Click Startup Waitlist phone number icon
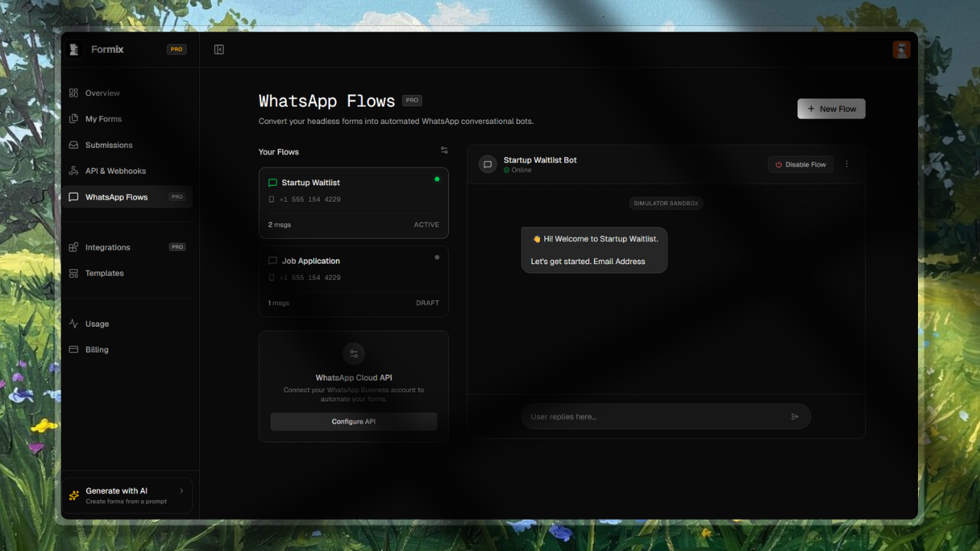This screenshot has height=551, width=980. (271, 200)
